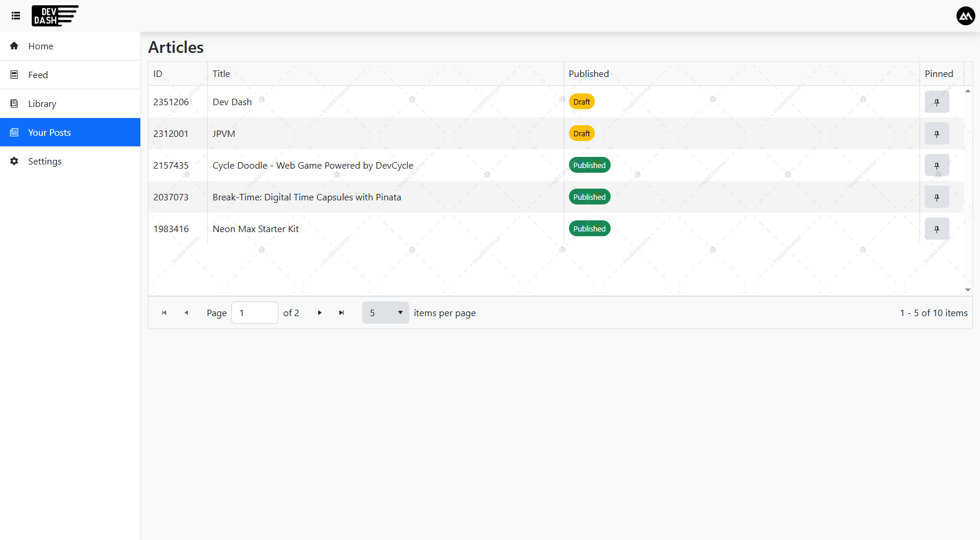
Task: Open Library in the sidebar
Action: (70, 103)
